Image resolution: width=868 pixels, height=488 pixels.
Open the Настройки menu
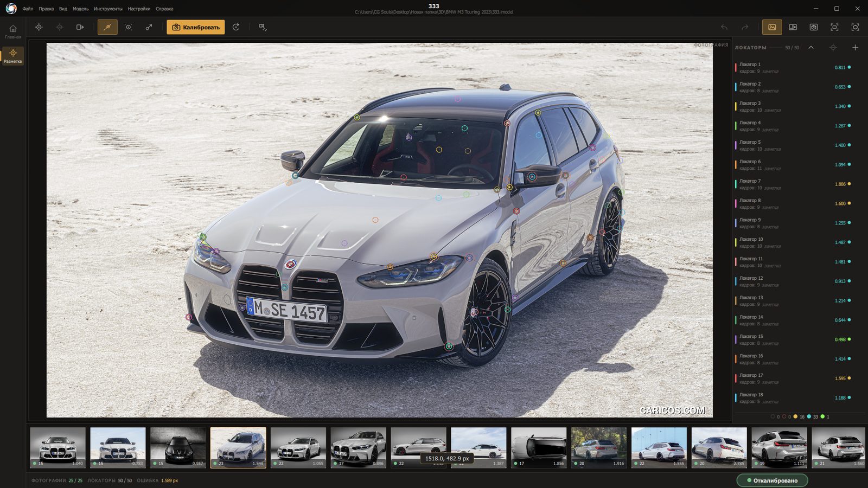tap(139, 9)
